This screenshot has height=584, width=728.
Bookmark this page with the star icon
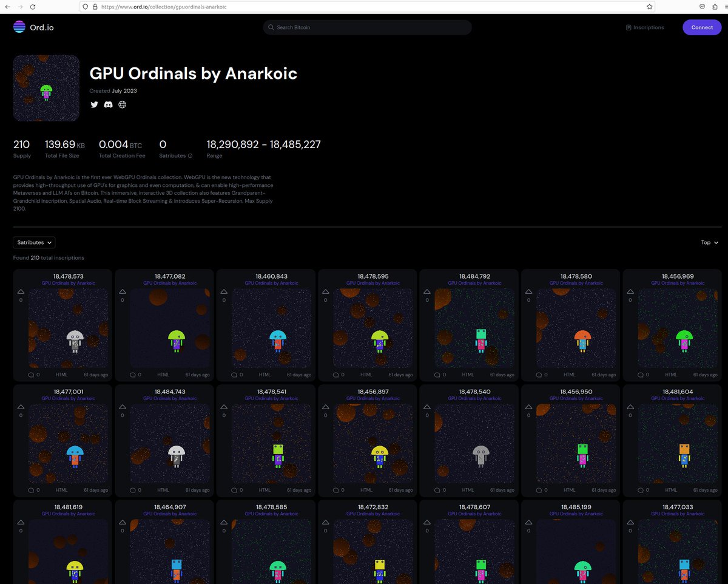click(x=649, y=7)
